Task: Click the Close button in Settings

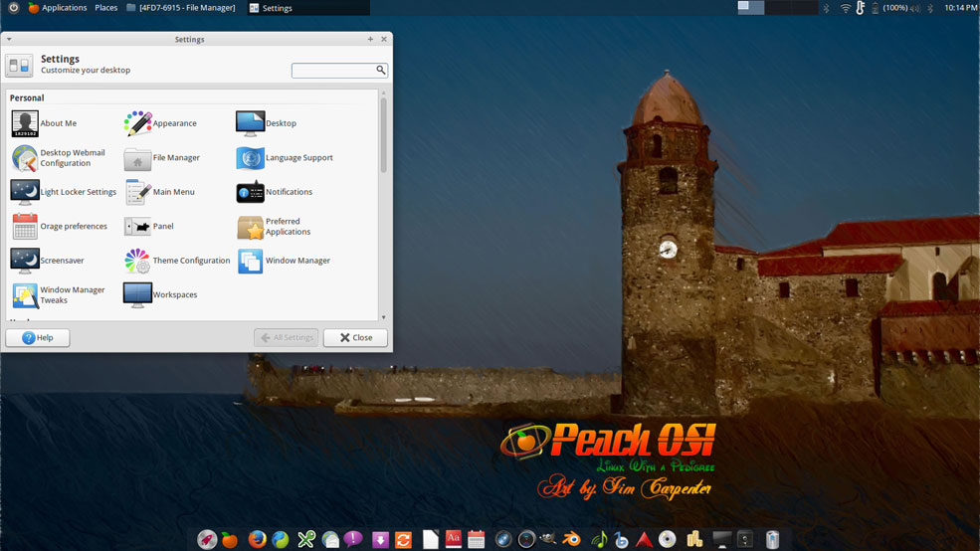Action: pyautogui.click(x=355, y=338)
